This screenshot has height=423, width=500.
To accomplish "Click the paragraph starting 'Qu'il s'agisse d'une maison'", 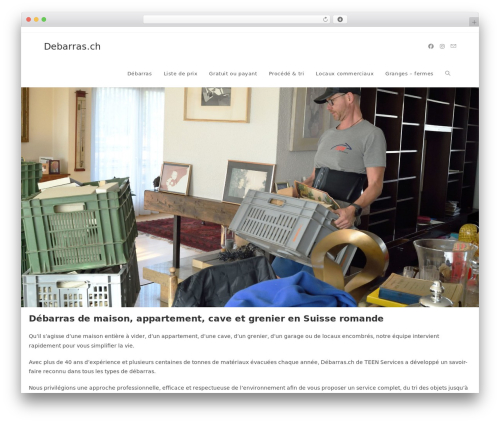I will coord(234,341).
